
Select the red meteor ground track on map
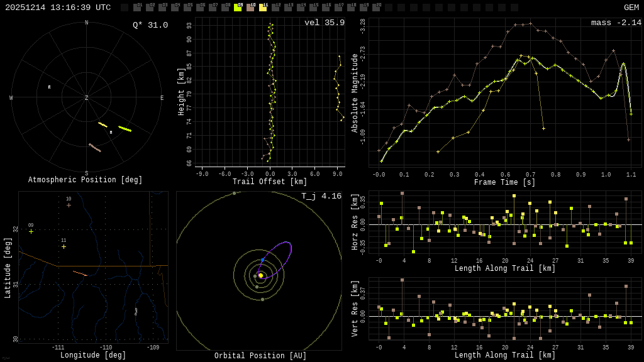coord(80,273)
